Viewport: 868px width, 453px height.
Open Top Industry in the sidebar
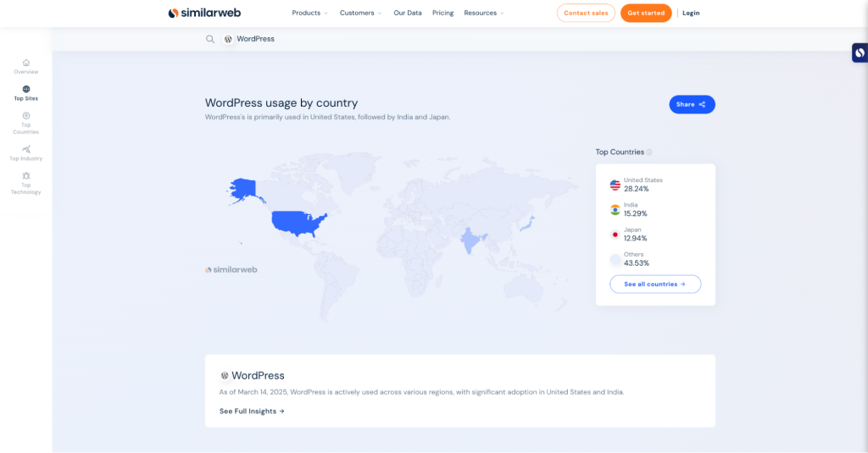tap(26, 153)
